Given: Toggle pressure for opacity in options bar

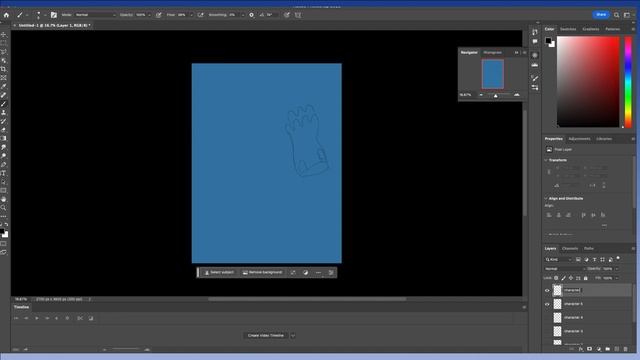Looking at the screenshot, I should tap(158, 15).
